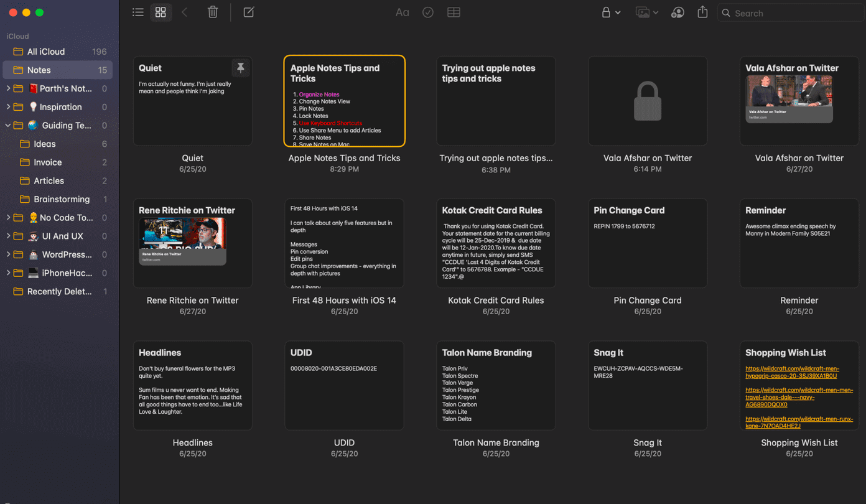
Task: Click the Ideas folder icon
Action: click(25, 144)
